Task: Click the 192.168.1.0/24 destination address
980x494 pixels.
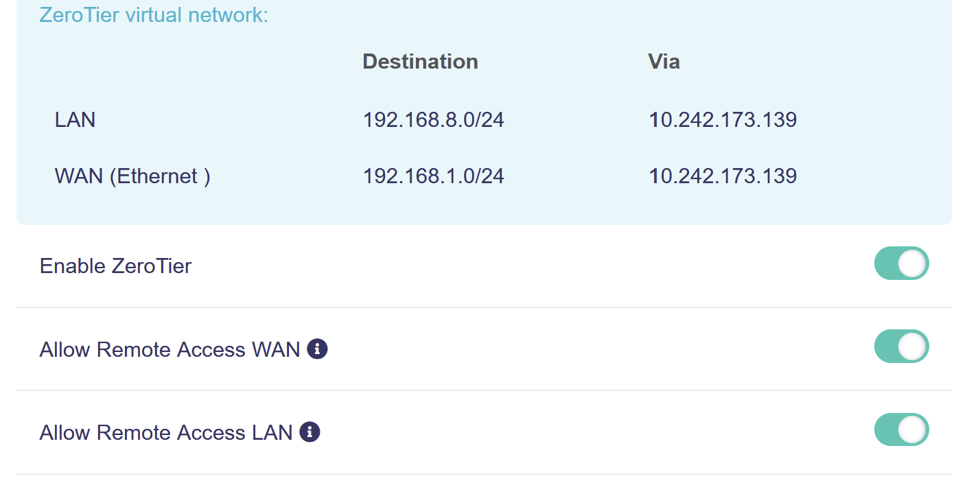Action: (433, 176)
